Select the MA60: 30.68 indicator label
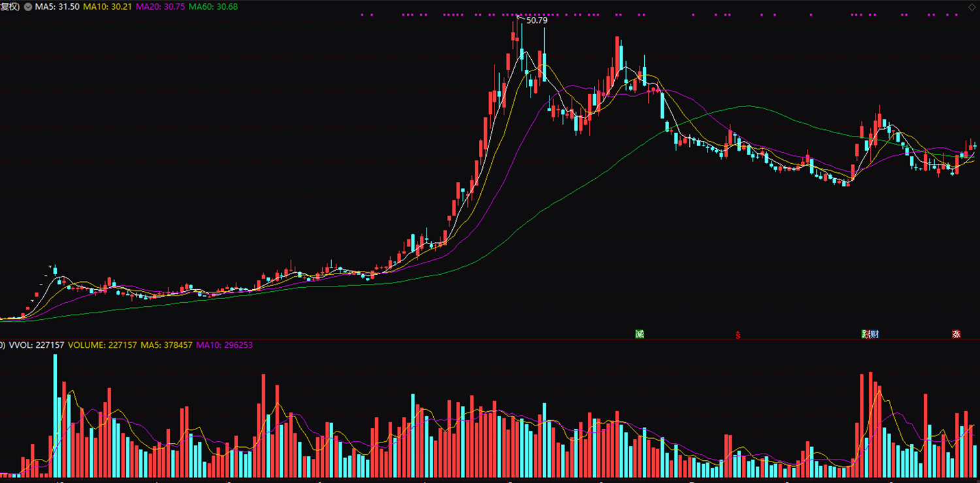This screenshot has height=483, width=980. click(x=213, y=7)
